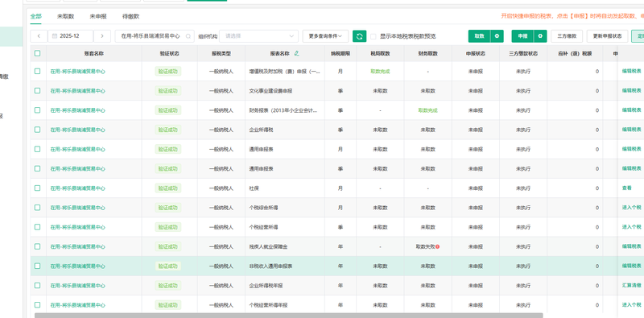
Task: Check the 社保 row checkbox
Action: [37, 188]
